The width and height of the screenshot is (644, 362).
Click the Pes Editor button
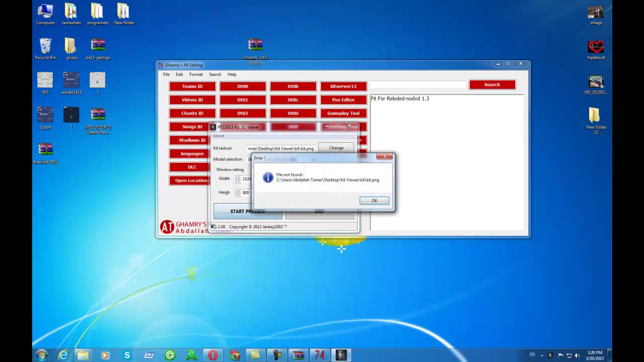point(344,100)
